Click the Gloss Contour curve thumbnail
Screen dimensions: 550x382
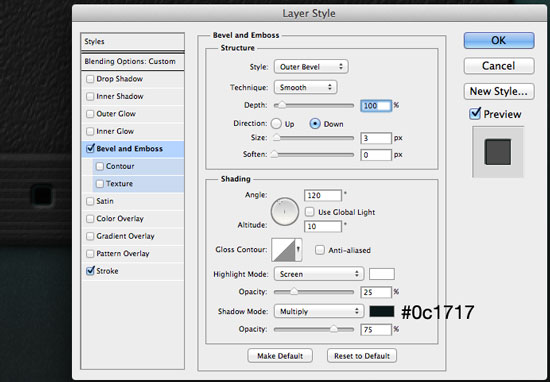tap(283, 250)
